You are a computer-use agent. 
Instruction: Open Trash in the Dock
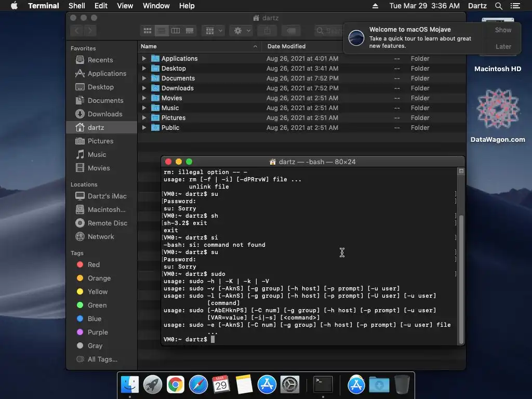[x=402, y=385]
